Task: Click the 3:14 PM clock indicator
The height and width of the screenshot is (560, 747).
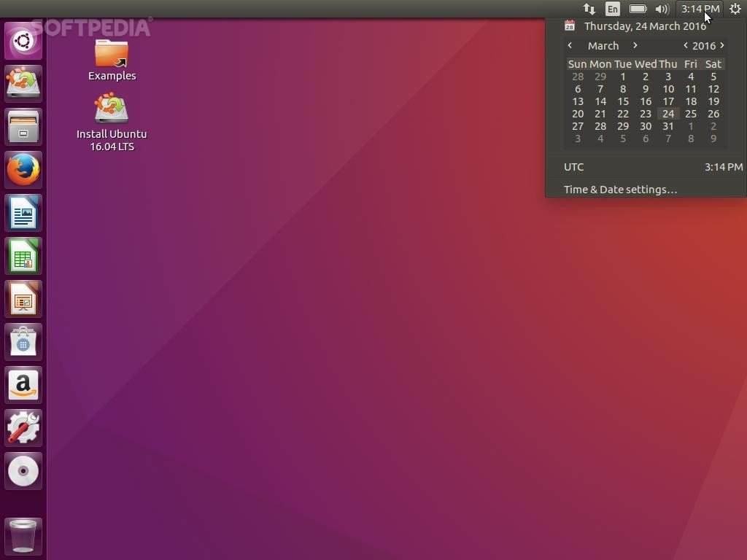Action: point(700,9)
